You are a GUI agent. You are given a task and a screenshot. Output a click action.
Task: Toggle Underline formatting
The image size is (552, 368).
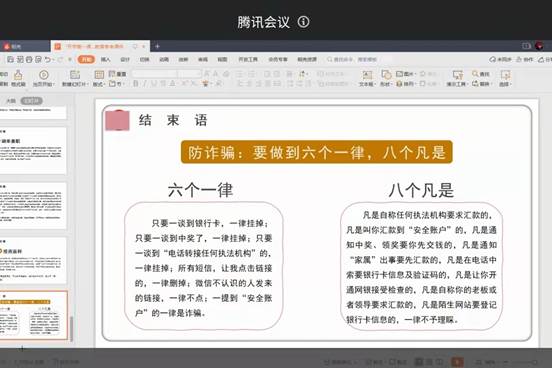[x=153, y=84]
